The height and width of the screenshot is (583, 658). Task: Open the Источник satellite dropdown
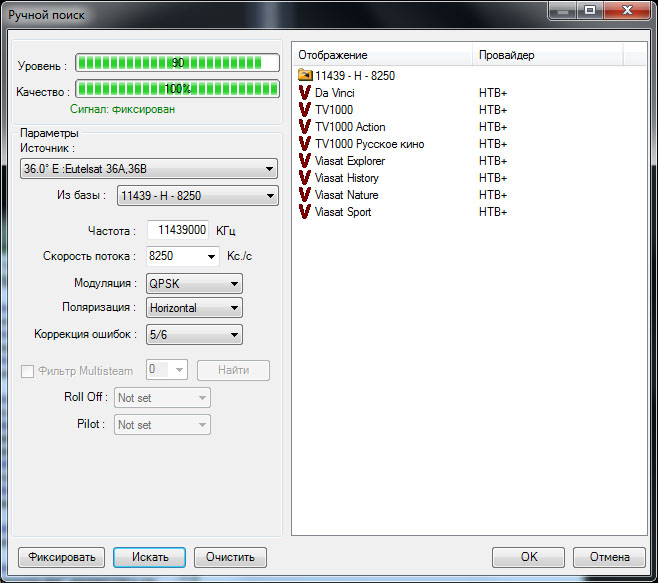[148, 169]
